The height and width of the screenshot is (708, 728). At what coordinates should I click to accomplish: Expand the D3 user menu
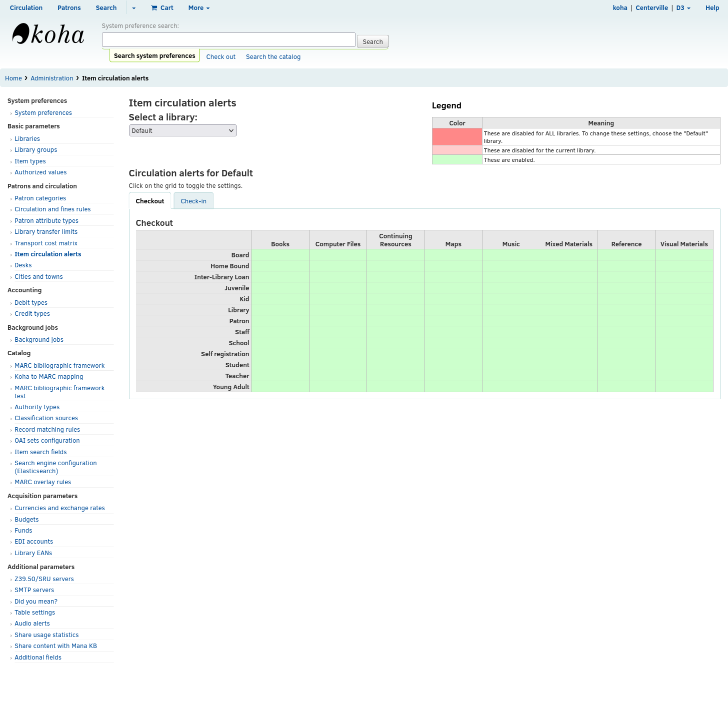pos(683,8)
